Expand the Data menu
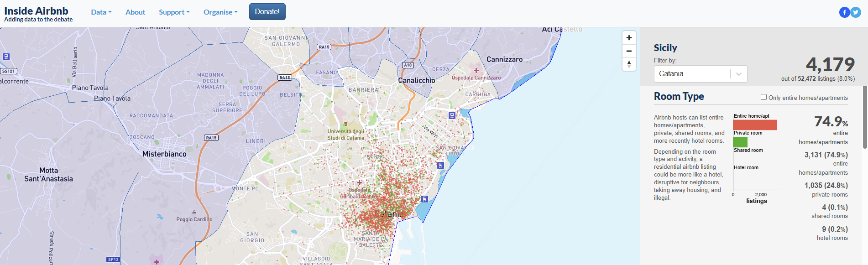This screenshot has height=265, width=868. [101, 12]
